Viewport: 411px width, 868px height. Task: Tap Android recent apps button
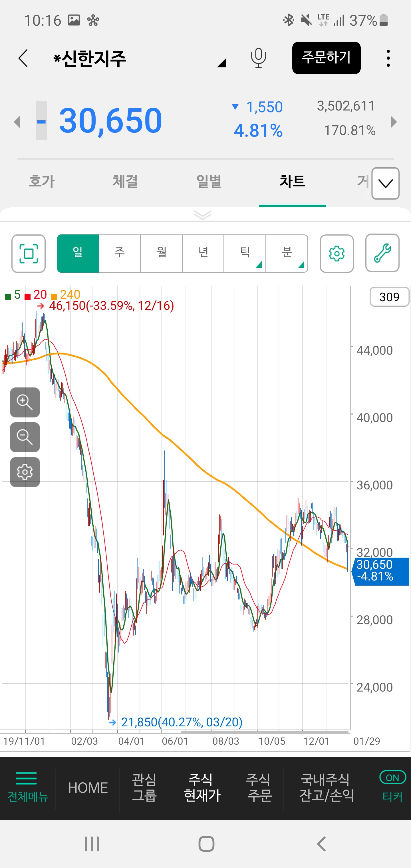92,844
